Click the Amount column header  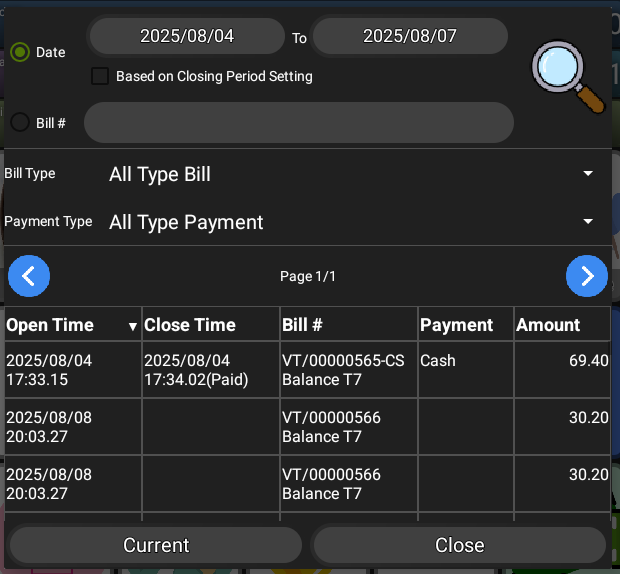point(548,325)
